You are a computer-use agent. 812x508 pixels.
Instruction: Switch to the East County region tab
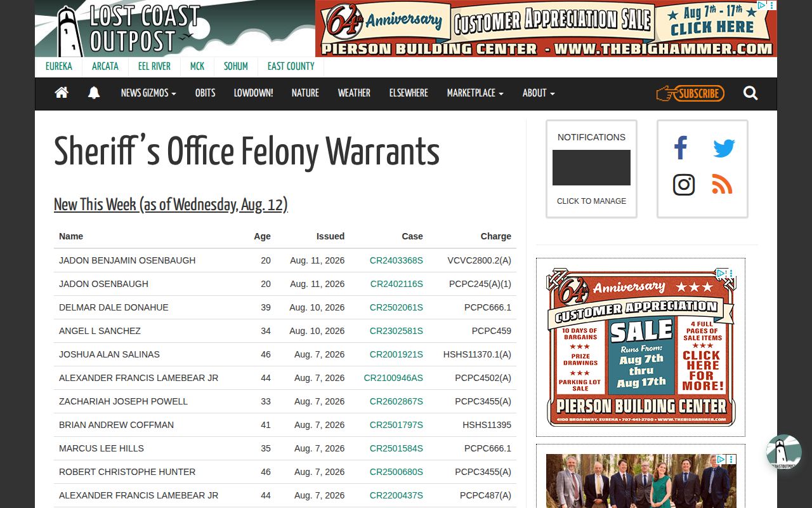pyautogui.click(x=291, y=66)
